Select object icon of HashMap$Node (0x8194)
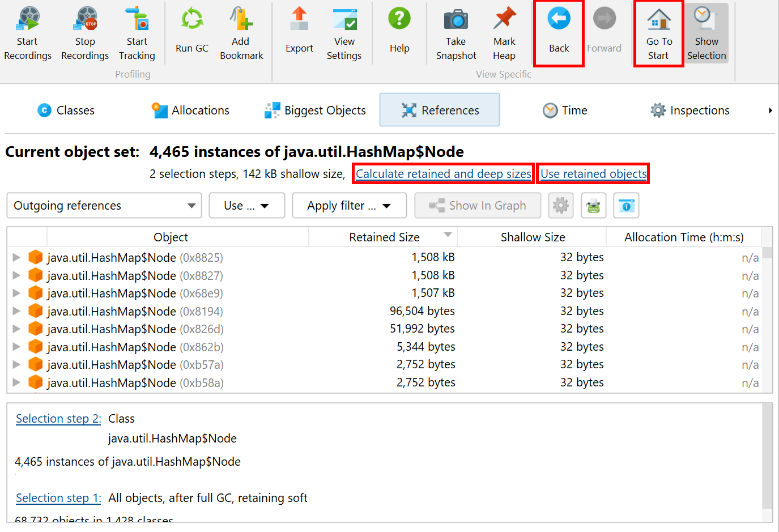Screen dimensions: 779x532 coord(36,311)
